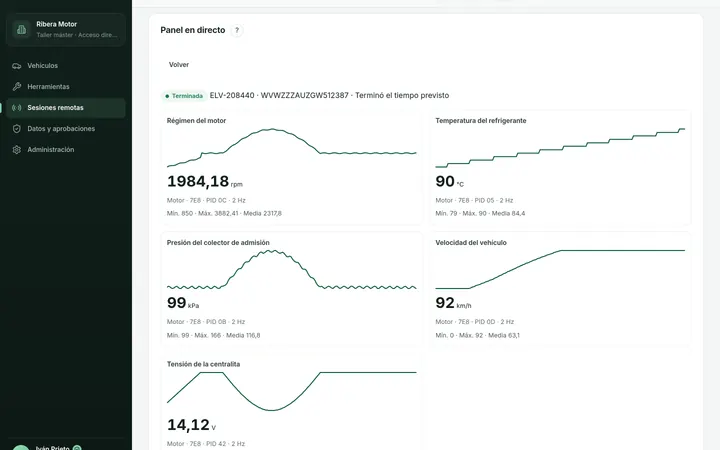Click 'Mín. 850 · Máx. 3882,41' stats line
Image resolution: width=720 pixels, height=450 pixels.
tap(224, 214)
